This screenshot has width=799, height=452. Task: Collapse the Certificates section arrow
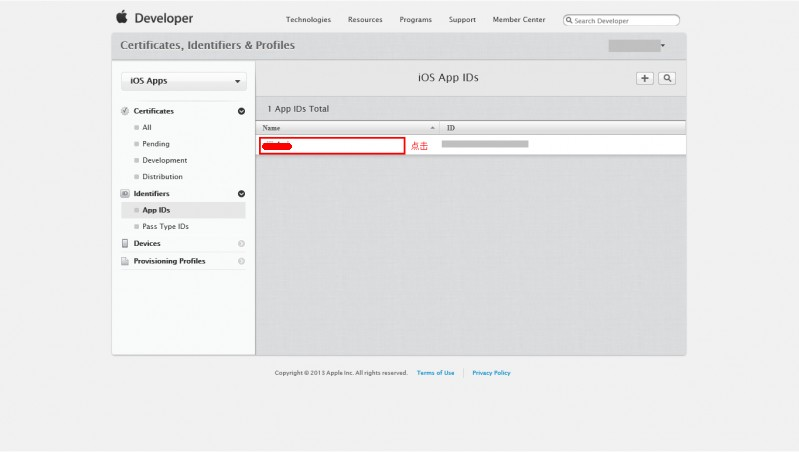click(x=241, y=111)
